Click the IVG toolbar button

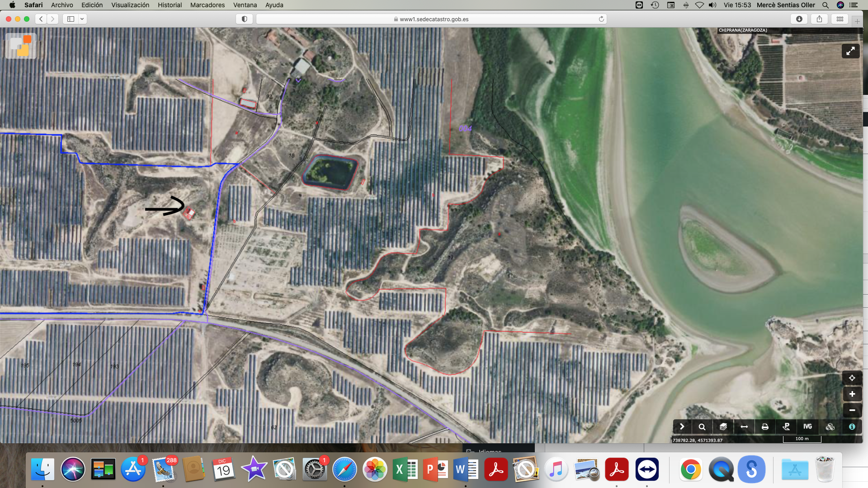click(807, 427)
